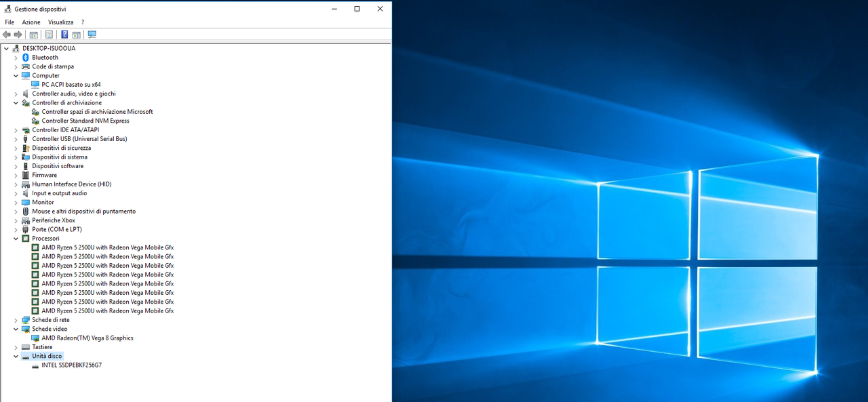Image resolution: width=868 pixels, height=402 pixels.
Task: Expand the Bluetooth category chevron
Action: click(16, 58)
